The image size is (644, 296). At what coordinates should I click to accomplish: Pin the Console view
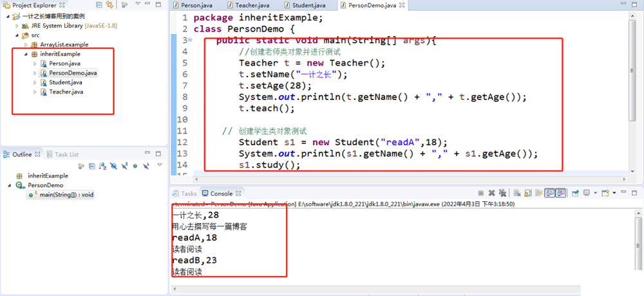pos(575,193)
